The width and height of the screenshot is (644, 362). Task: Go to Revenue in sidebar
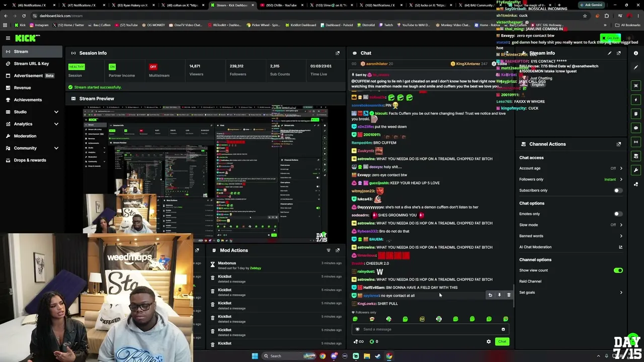[x=31, y=88]
